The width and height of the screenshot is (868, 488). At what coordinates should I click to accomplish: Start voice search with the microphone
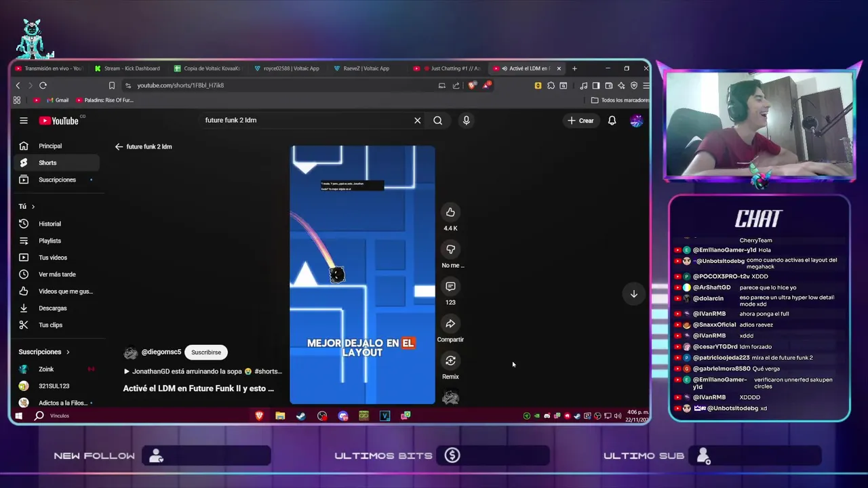(466, 121)
